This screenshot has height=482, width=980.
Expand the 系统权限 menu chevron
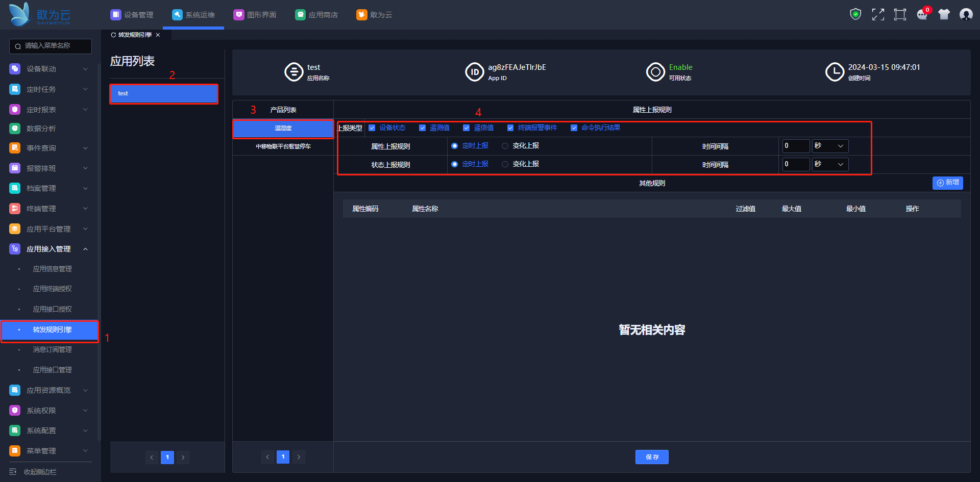(85, 411)
